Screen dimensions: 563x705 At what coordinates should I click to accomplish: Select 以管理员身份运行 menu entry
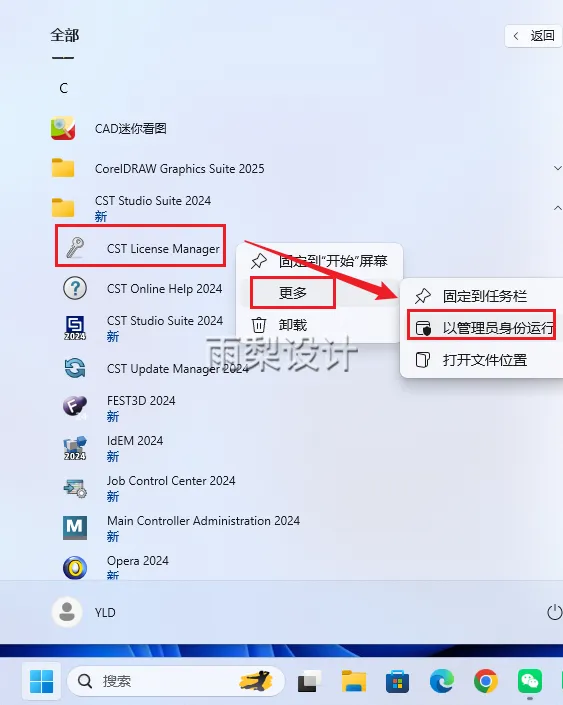482,328
